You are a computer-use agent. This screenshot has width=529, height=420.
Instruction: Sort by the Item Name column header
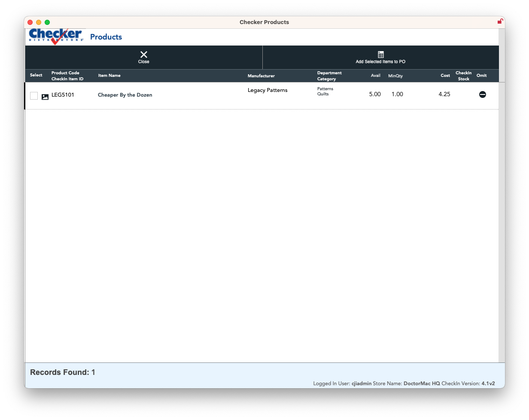pyautogui.click(x=109, y=76)
